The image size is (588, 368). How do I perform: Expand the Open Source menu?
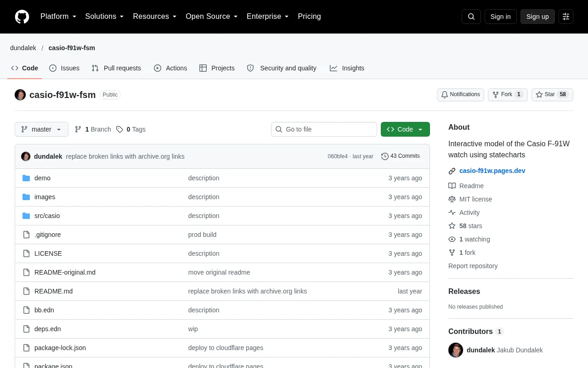(212, 17)
